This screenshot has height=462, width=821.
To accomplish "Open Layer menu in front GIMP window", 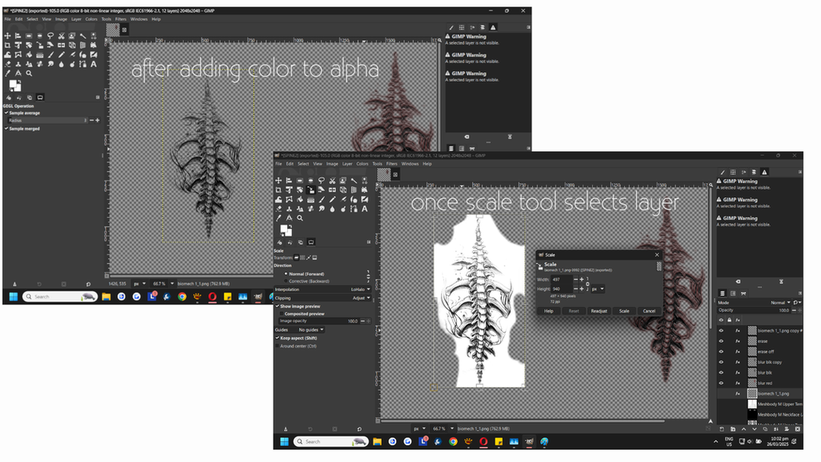I will pos(347,163).
